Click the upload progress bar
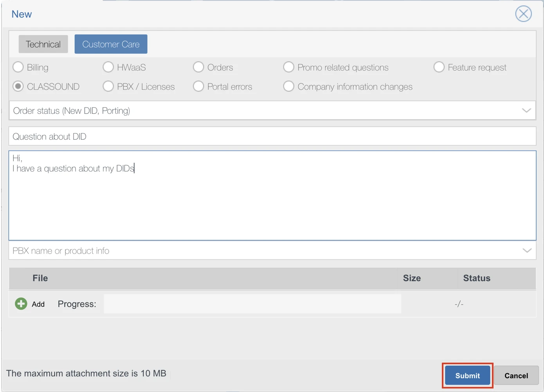544x392 pixels. point(252,304)
